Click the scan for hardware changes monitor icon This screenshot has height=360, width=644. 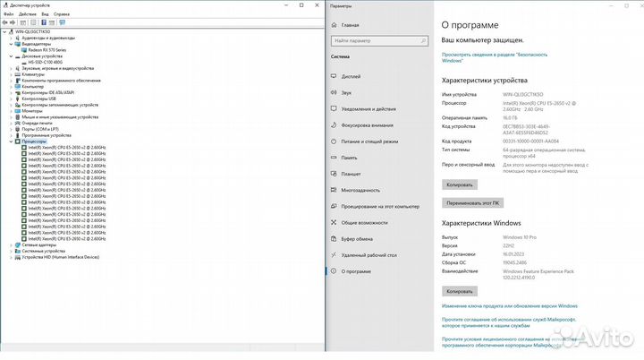pyautogui.click(x=62, y=22)
